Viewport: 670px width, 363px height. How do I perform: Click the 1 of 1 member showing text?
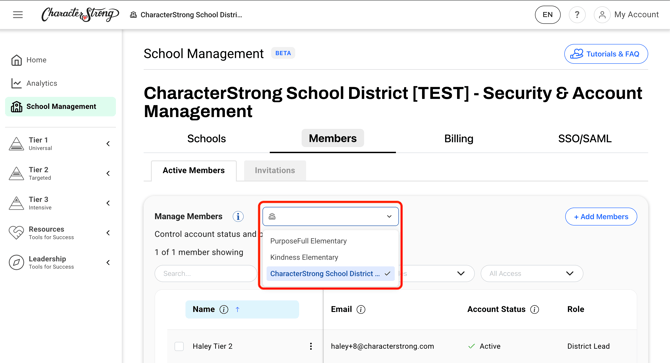pos(199,252)
